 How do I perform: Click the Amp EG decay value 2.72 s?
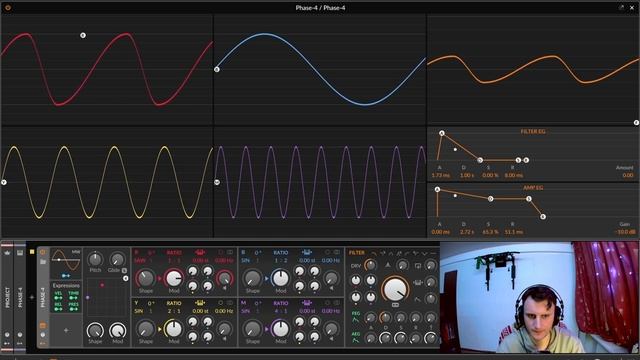[467, 232]
